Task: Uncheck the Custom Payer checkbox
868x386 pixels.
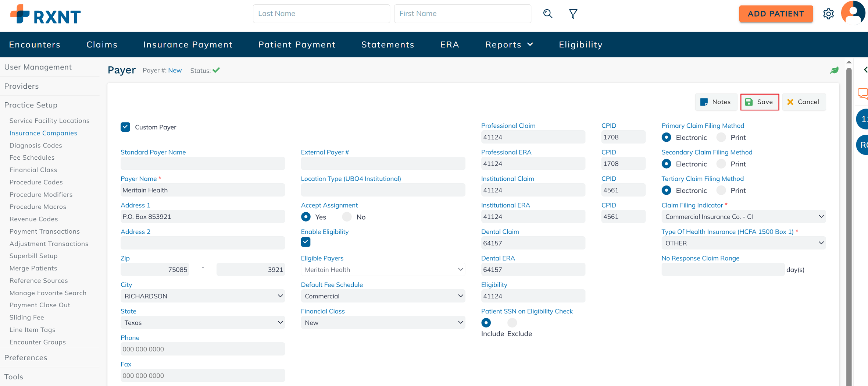Action: (125, 127)
